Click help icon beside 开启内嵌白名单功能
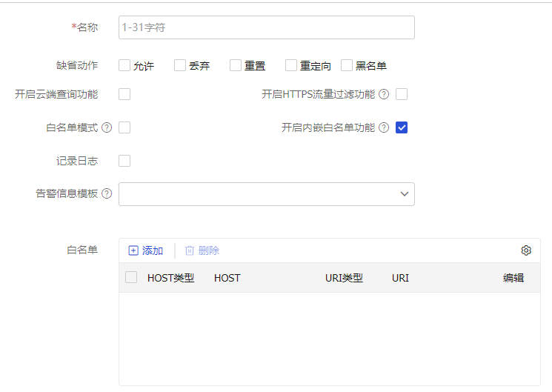Screen dimensions: 552x392 click(x=384, y=127)
